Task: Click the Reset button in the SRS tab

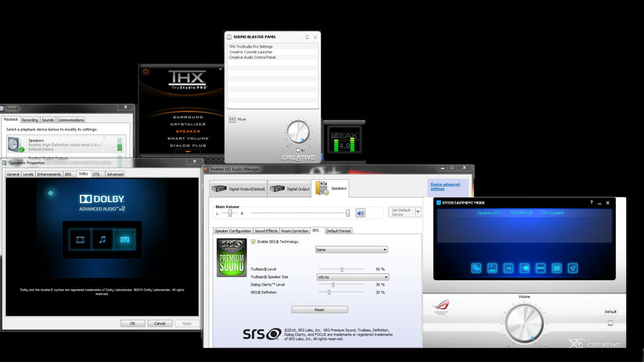Action: (x=319, y=310)
